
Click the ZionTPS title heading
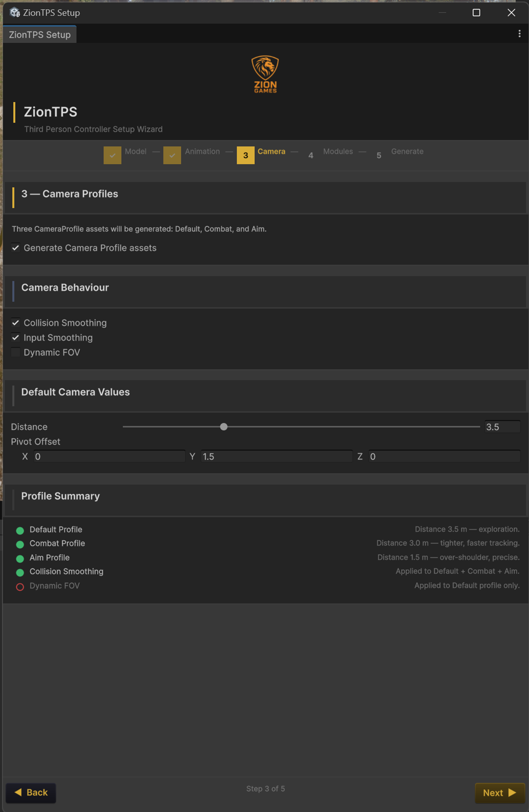click(x=50, y=112)
